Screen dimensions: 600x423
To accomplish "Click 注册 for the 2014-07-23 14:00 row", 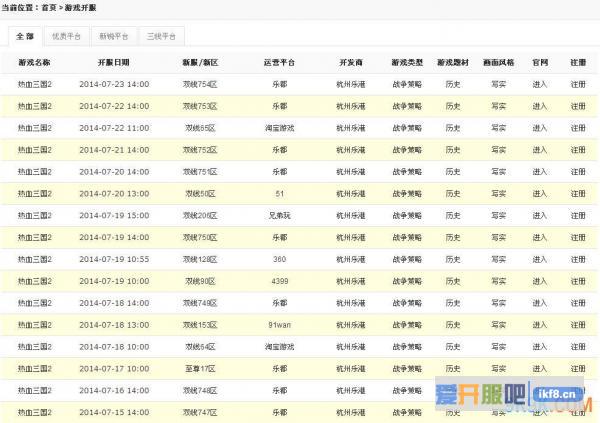I will (578, 84).
